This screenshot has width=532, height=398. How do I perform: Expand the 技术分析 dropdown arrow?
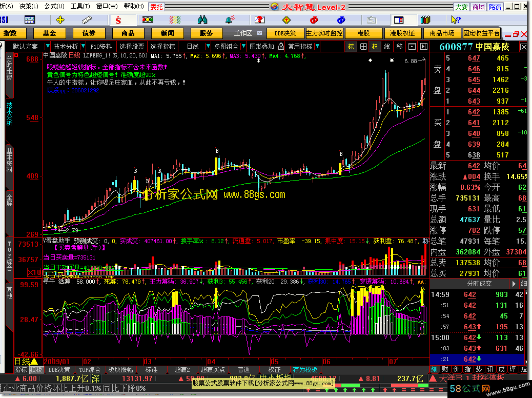(x=83, y=46)
